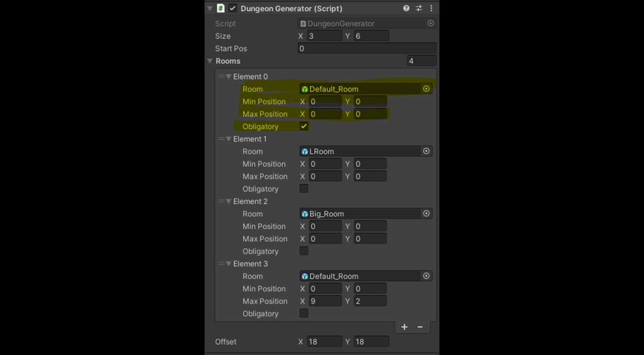Image resolution: width=644 pixels, height=355 pixels.
Task: Open object picker for Big_Room field
Action: (426, 214)
